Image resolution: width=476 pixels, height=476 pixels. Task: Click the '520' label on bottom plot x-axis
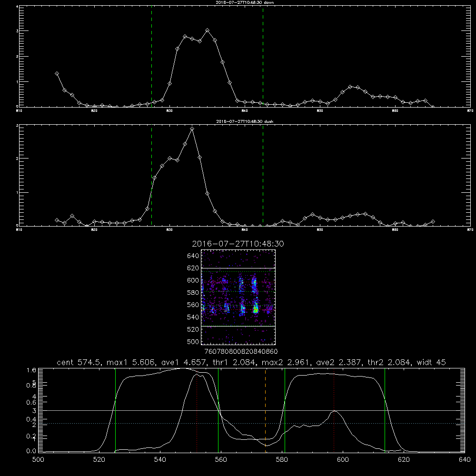(x=99, y=460)
